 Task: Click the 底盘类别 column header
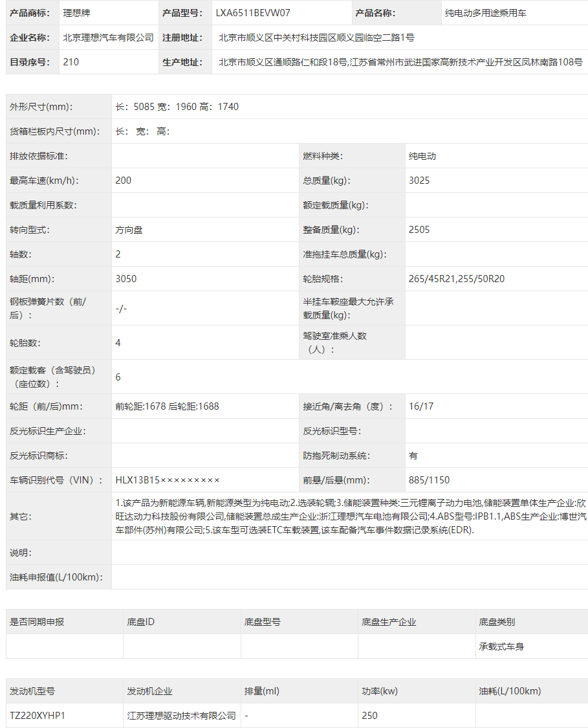click(x=497, y=622)
